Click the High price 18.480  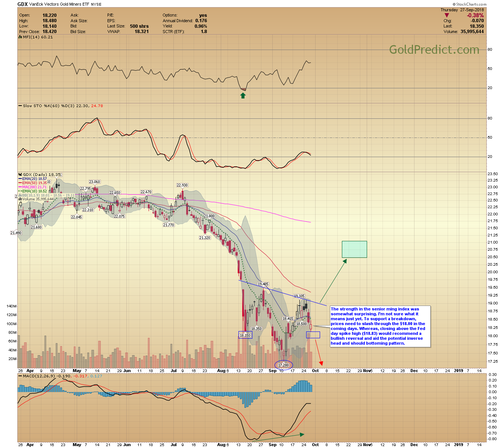(49, 21)
